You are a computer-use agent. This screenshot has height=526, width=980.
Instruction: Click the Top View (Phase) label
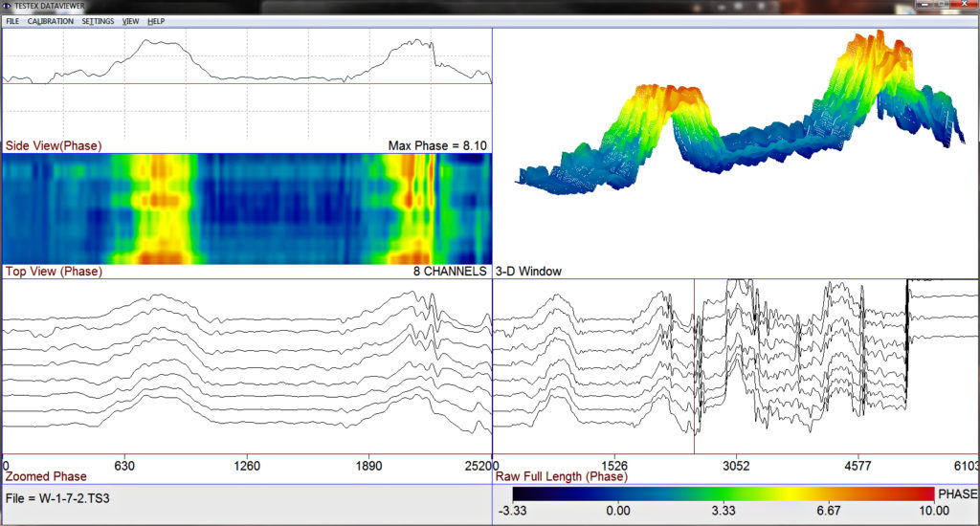tap(54, 271)
